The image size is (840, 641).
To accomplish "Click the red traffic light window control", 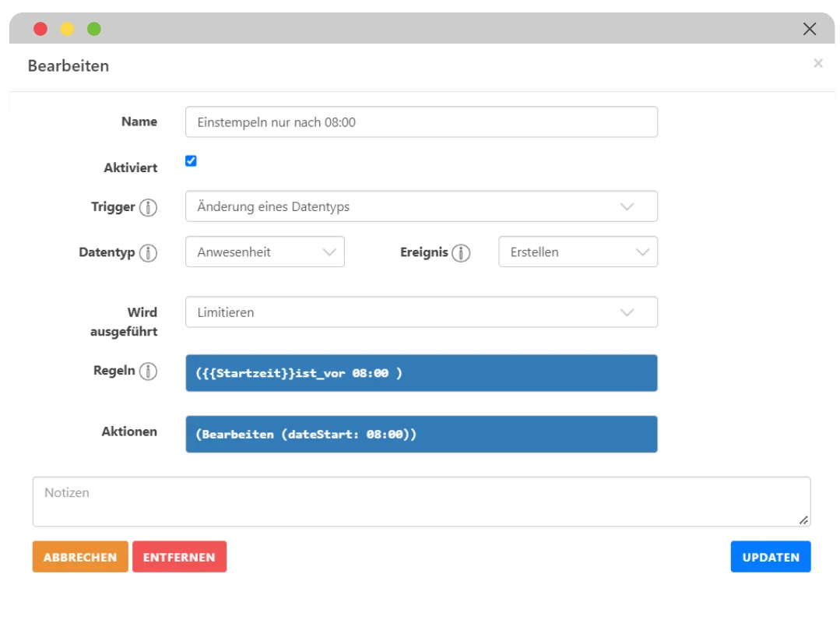I will [x=40, y=29].
